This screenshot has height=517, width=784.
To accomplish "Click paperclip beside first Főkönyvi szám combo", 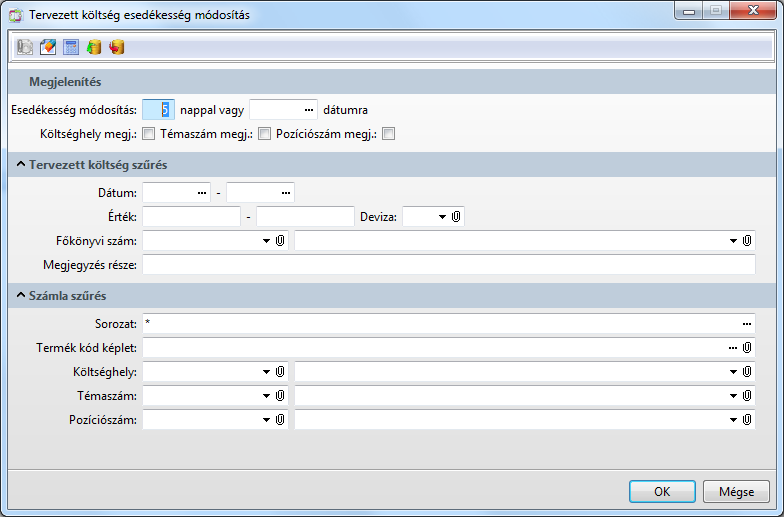I will 280,240.
